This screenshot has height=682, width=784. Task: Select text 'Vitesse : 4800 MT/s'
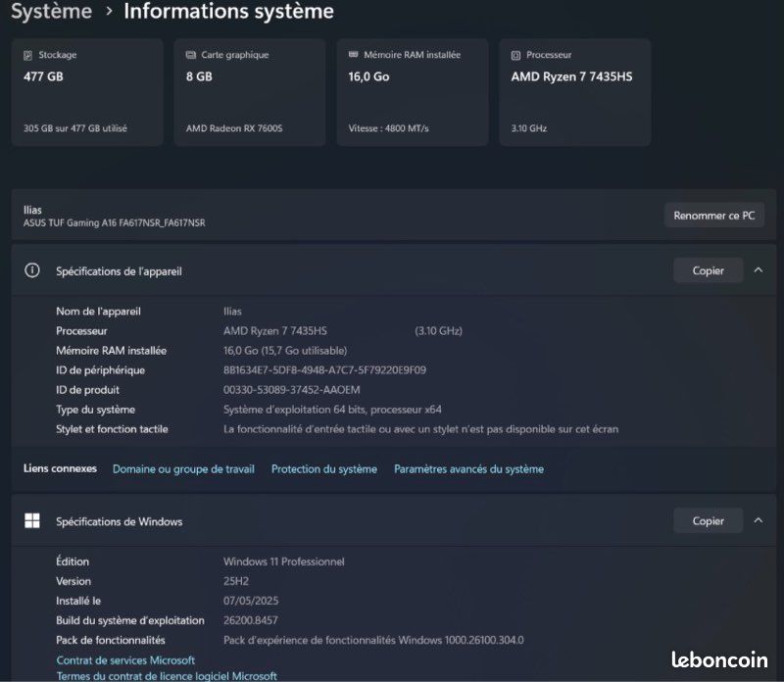(388, 128)
